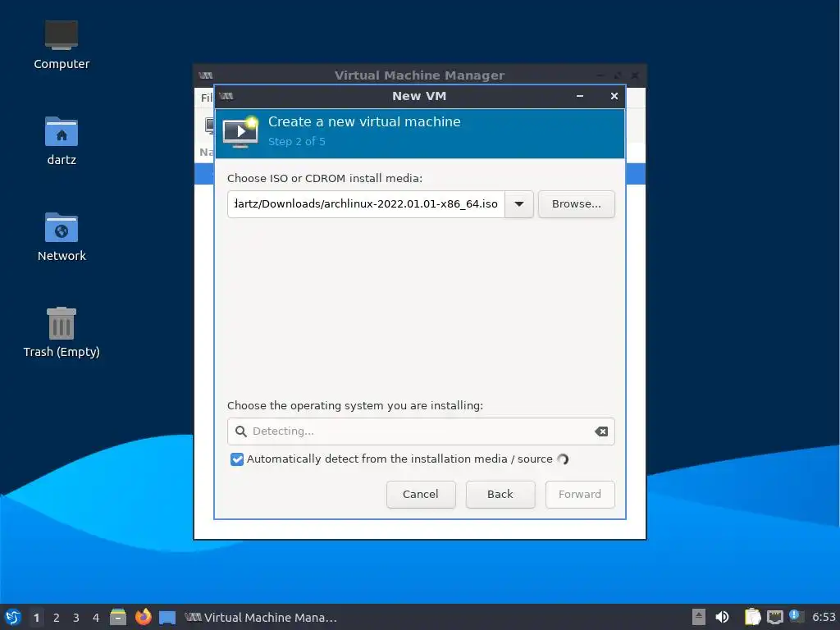This screenshot has height=630, width=840.
Task: Launch the file manager from the panel
Action: (118, 617)
